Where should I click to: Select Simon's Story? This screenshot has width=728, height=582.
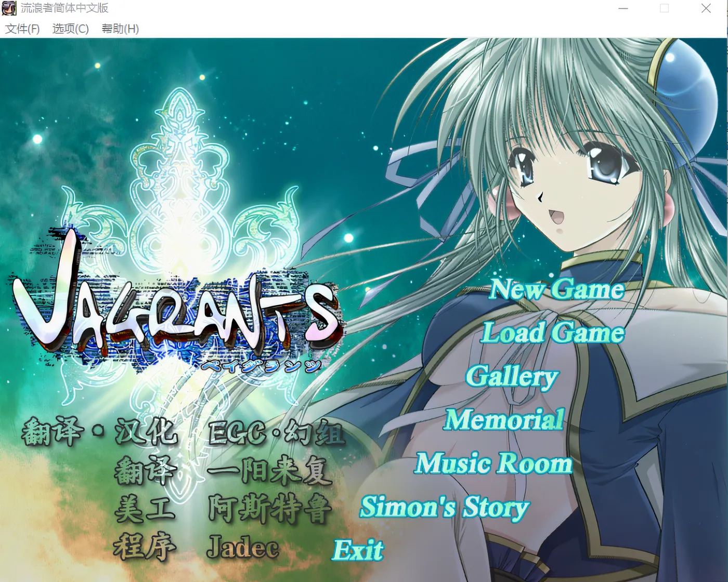(445, 507)
